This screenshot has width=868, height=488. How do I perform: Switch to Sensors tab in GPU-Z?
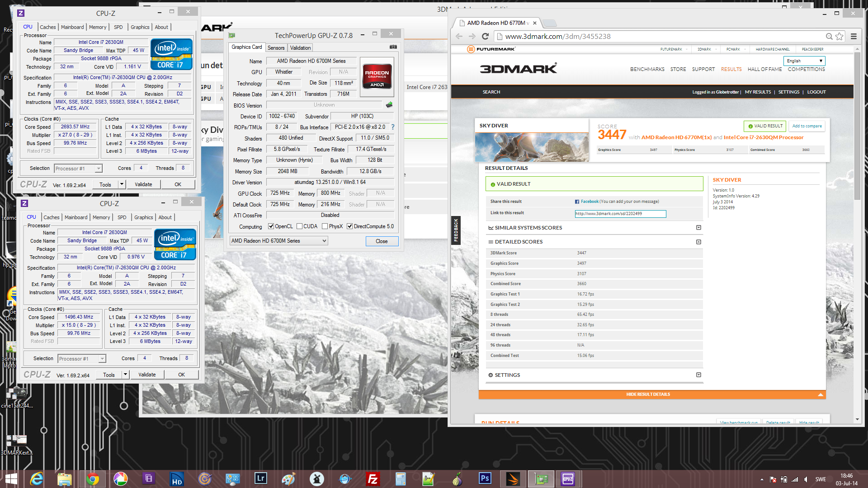(276, 48)
